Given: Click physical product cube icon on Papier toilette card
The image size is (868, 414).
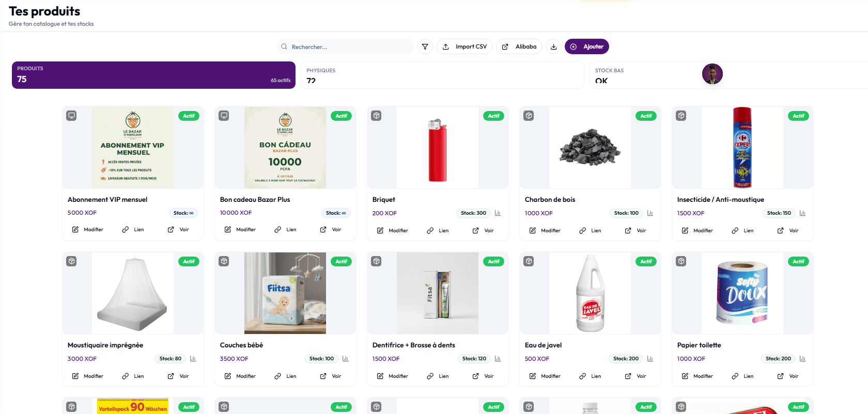Looking at the screenshot, I should point(681,261).
